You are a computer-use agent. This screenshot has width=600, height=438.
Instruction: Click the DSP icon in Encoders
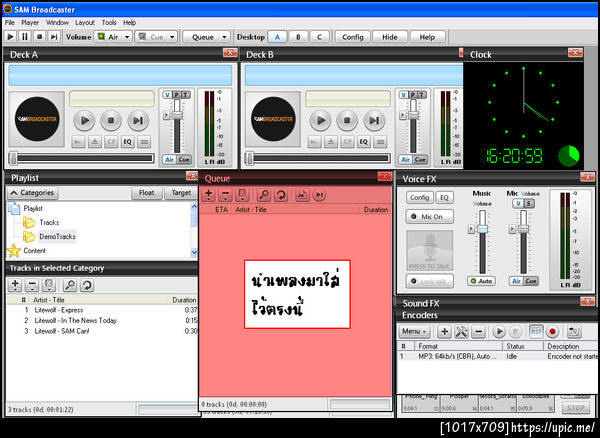tap(536, 331)
